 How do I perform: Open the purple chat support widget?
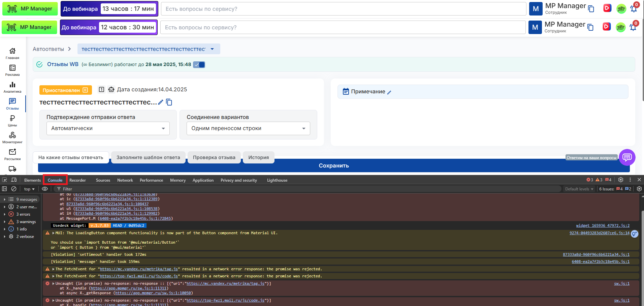[x=627, y=157]
